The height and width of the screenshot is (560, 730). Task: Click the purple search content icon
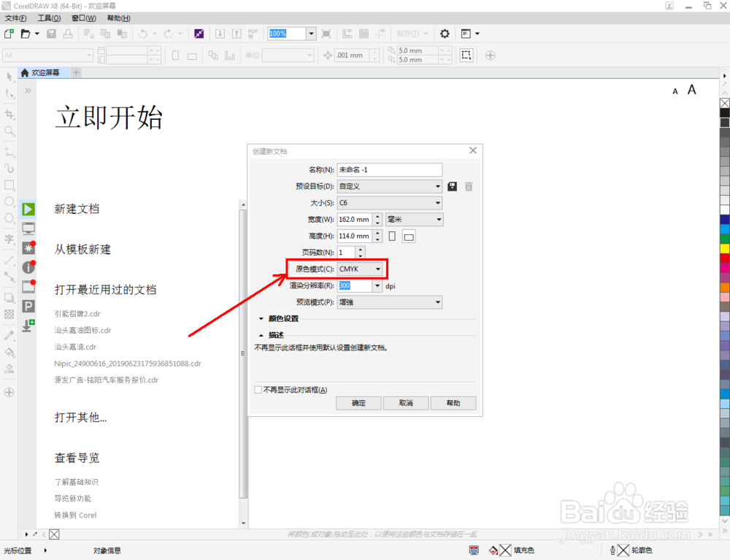(199, 34)
